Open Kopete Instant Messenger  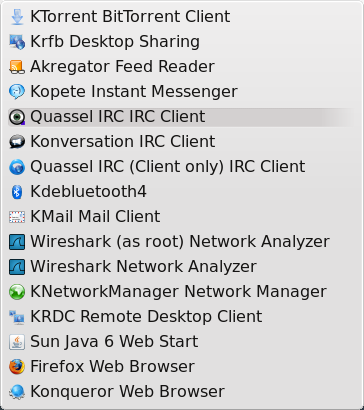[x=182, y=92]
